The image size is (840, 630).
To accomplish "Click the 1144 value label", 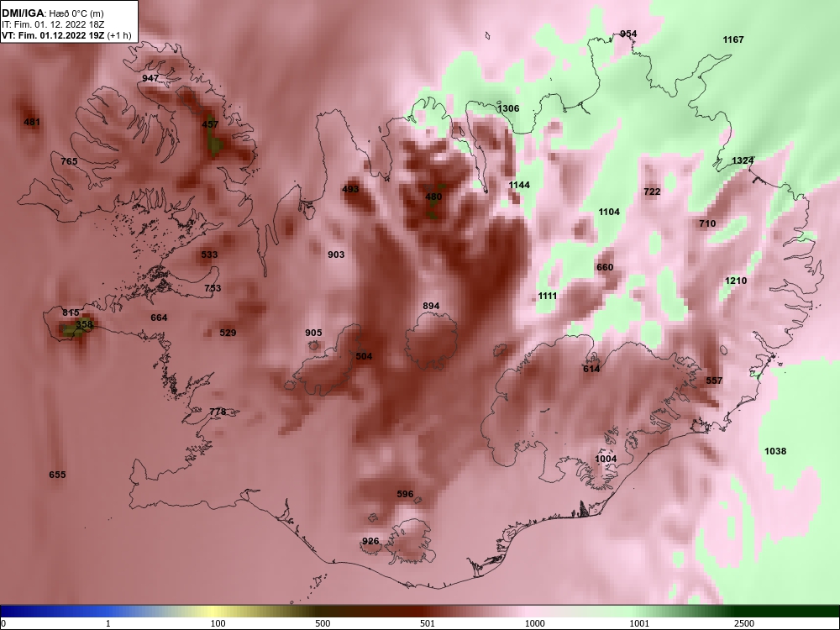I will pos(519,185).
